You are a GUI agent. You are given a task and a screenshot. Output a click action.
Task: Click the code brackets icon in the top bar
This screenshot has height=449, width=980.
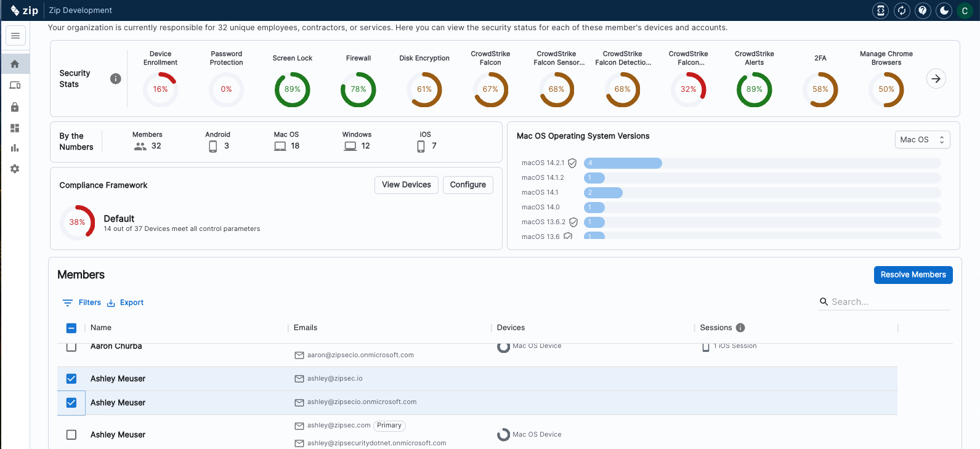pos(881,10)
